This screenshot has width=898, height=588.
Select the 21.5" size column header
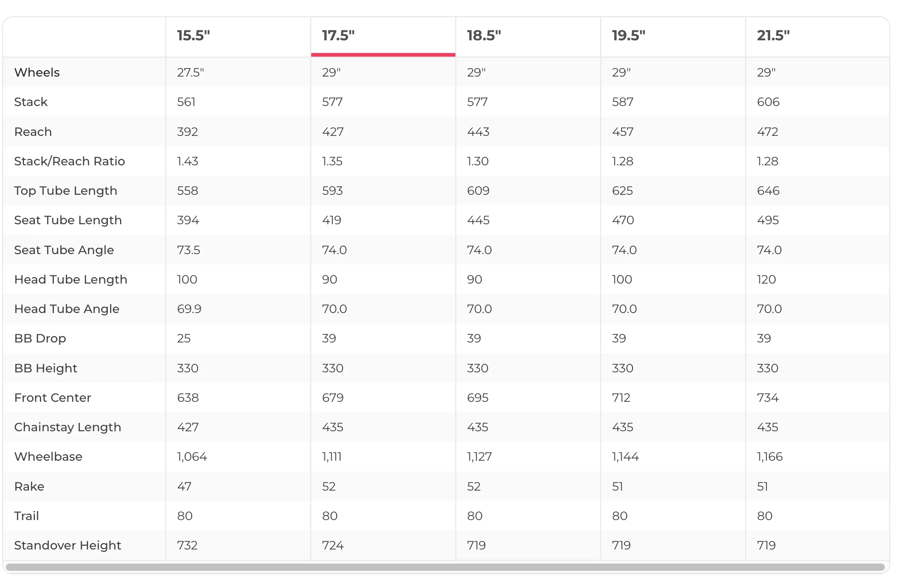(773, 35)
